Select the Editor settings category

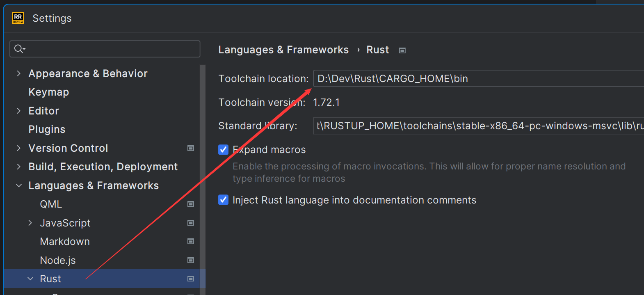pos(44,111)
